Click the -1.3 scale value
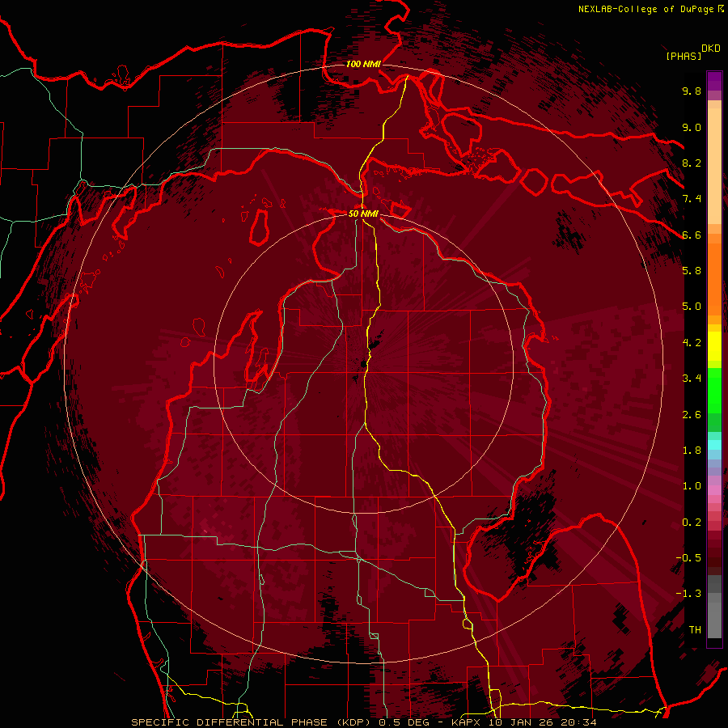Screen dimensions: 728x728 tap(688, 594)
